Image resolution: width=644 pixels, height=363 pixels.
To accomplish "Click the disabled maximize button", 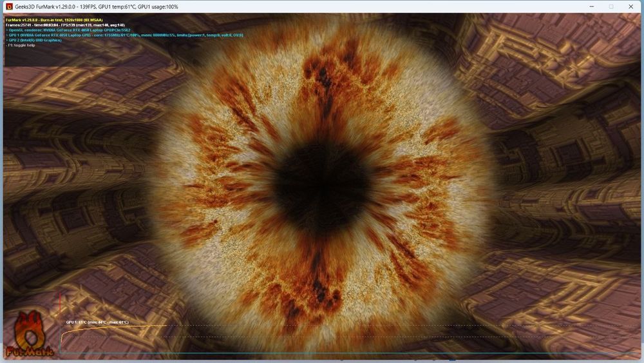I will 611,6.
